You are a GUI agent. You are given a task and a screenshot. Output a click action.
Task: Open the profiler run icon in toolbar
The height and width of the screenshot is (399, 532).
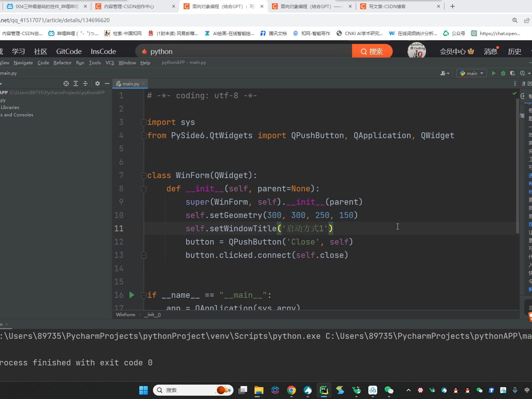(522, 73)
